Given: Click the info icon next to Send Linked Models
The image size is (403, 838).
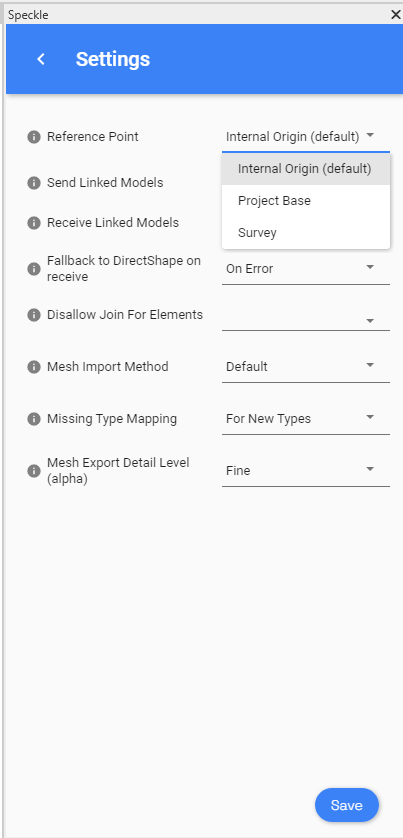Looking at the screenshot, I should click(34, 183).
